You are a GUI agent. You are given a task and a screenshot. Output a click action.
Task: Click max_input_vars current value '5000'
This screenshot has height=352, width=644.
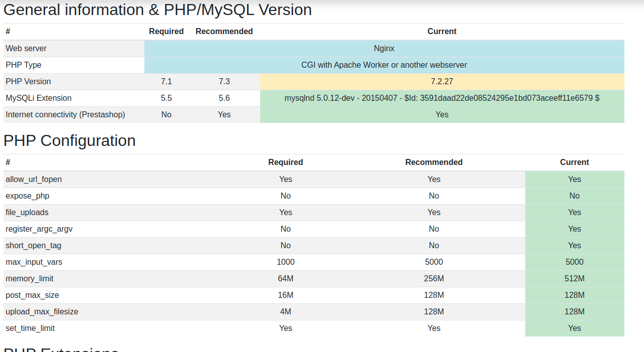[575, 262]
